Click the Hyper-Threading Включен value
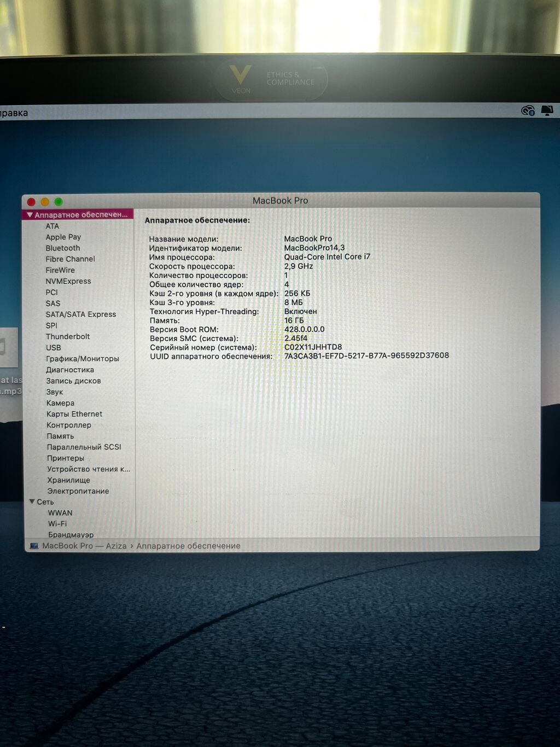The width and height of the screenshot is (560, 747). click(301, 311)
